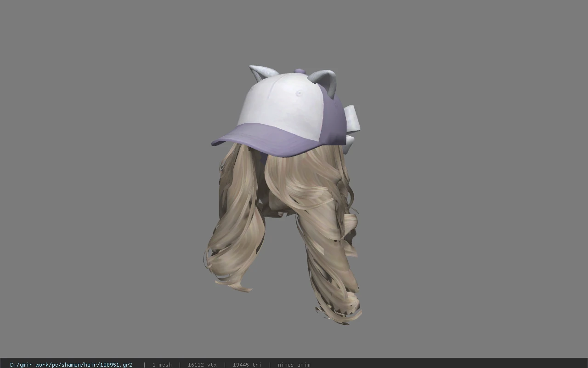This screenshot has width=588, height=368.
Task: Click the '19445 tri' triangle count
Action: pos(247,365)
